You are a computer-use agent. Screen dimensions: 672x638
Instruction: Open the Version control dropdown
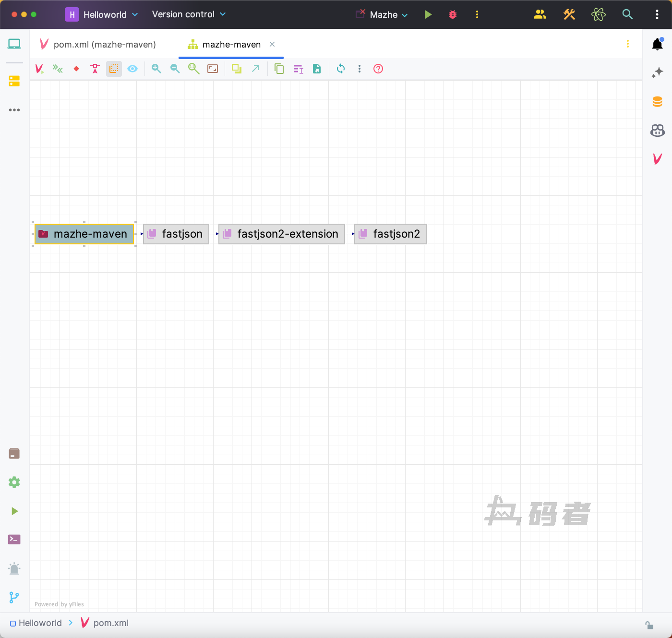coord(189,14)
